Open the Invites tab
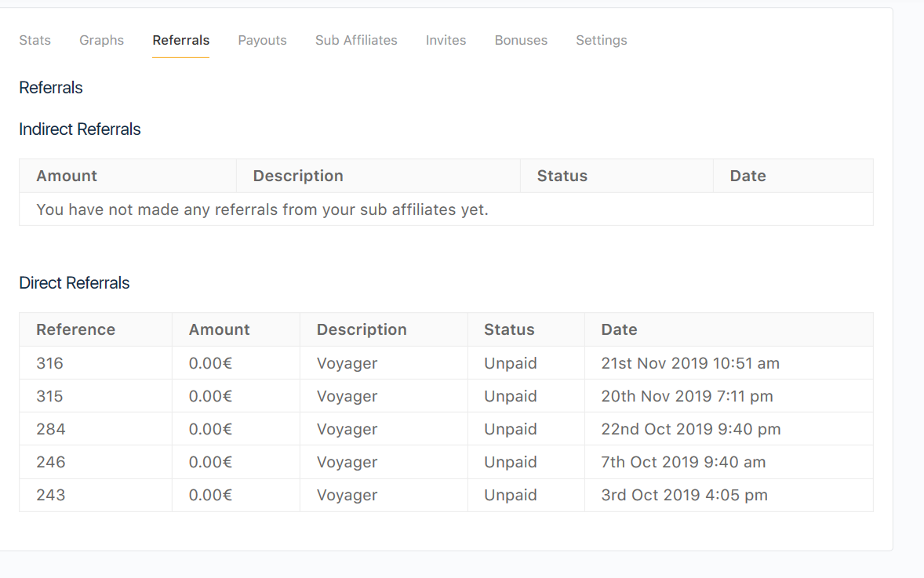Image resolution: width=924 pixels, height=578 pixels. [446, 40]
